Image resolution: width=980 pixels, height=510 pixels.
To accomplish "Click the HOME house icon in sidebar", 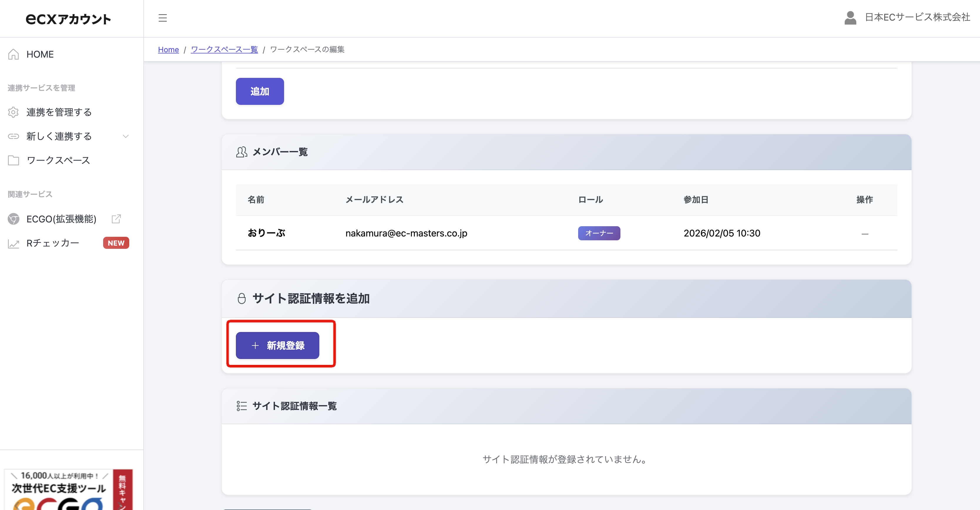I will (13, 54).
